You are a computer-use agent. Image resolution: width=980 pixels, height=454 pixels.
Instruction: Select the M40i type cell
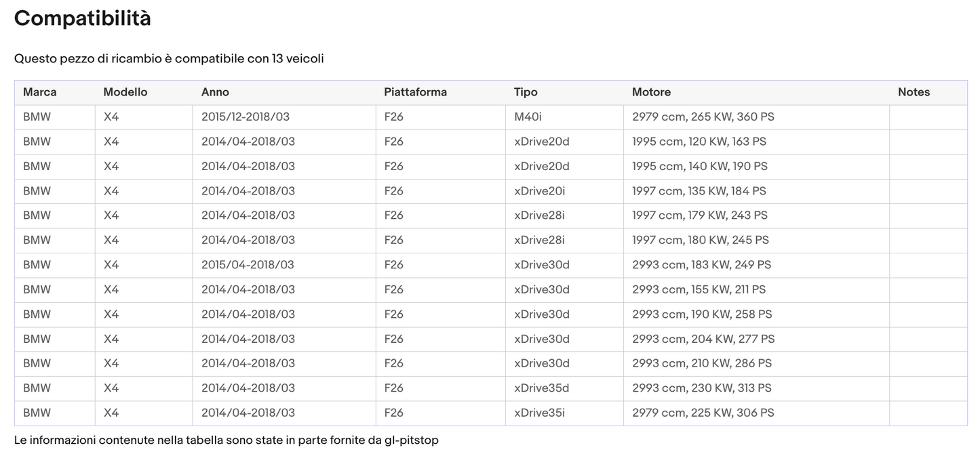(528, 117)
